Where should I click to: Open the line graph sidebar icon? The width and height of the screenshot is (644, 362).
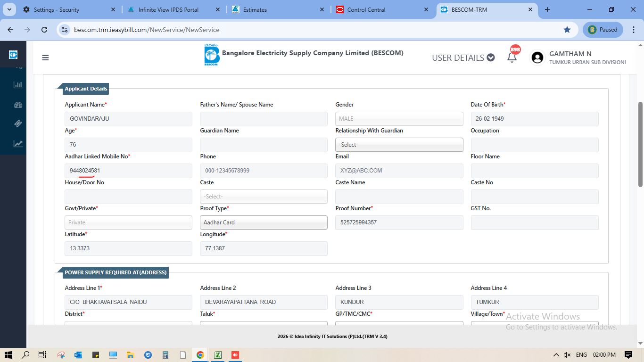(x=18, y=144)
